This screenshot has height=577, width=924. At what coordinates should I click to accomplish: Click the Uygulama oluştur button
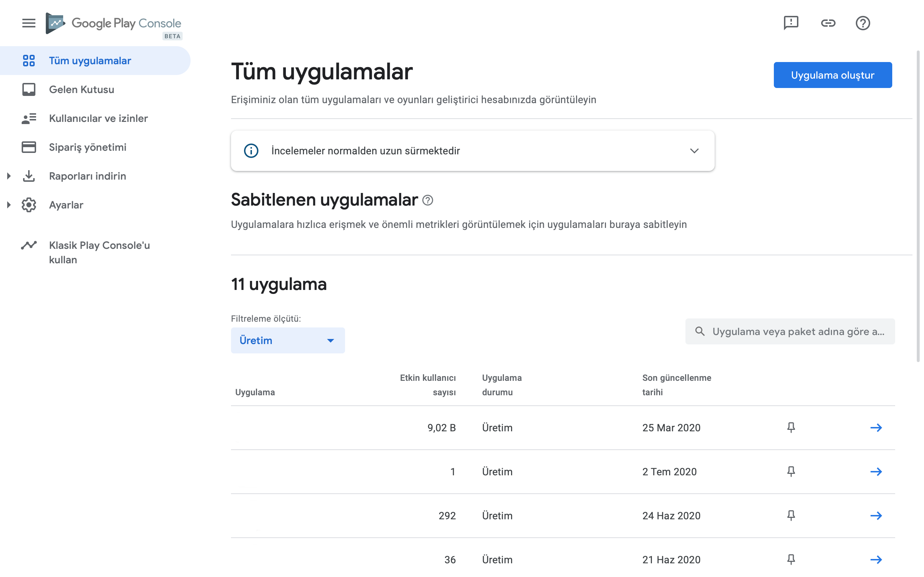tap(833, 75)
